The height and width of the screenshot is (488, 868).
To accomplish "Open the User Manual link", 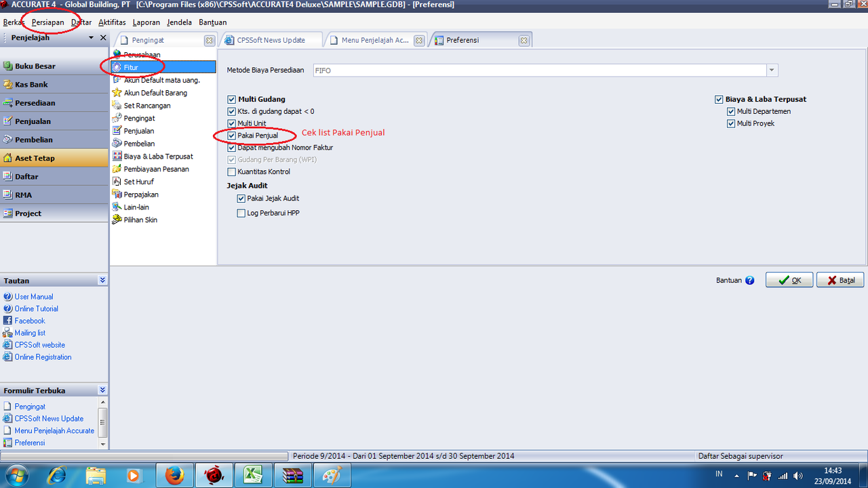I will [x=34, y=297].
